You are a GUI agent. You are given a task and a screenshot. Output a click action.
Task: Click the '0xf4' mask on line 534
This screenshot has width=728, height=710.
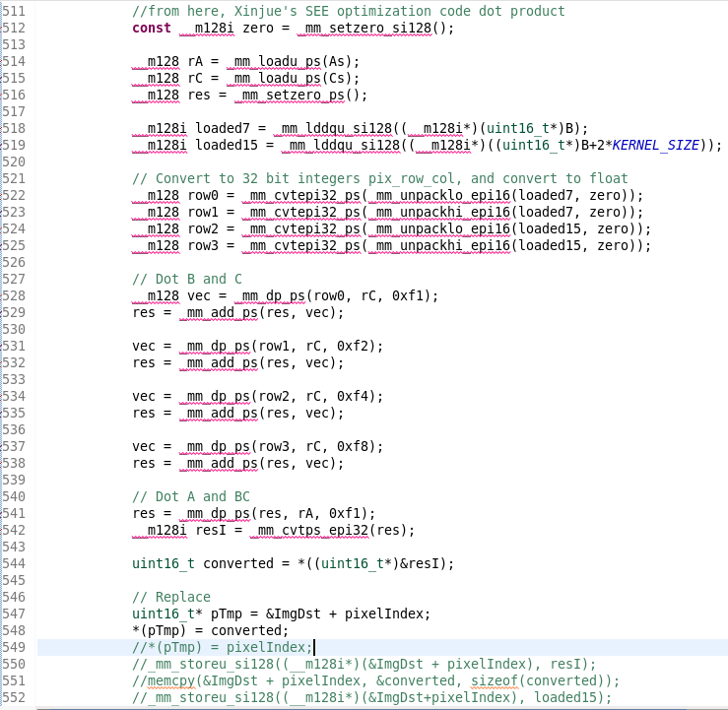pos(353,396)
